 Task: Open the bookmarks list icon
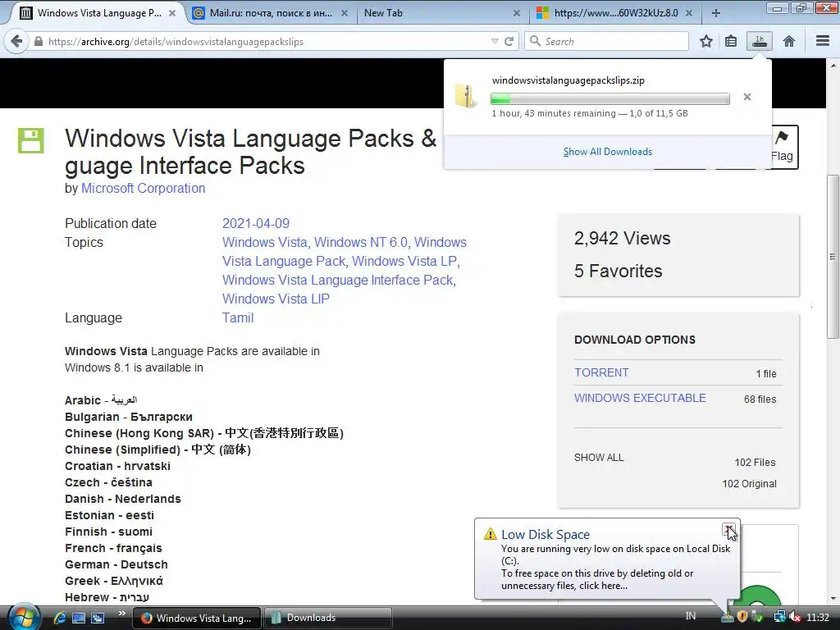click(731, 41)
